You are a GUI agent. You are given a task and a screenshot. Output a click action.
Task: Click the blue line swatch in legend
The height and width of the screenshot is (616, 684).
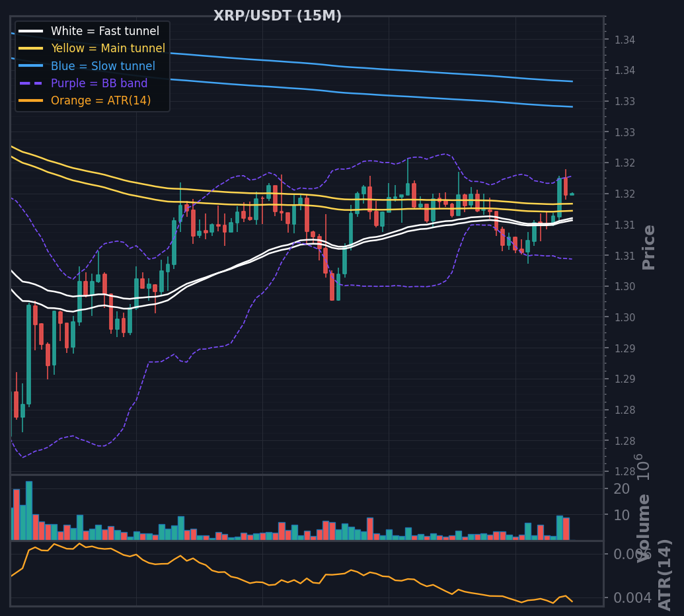point(30,66)
